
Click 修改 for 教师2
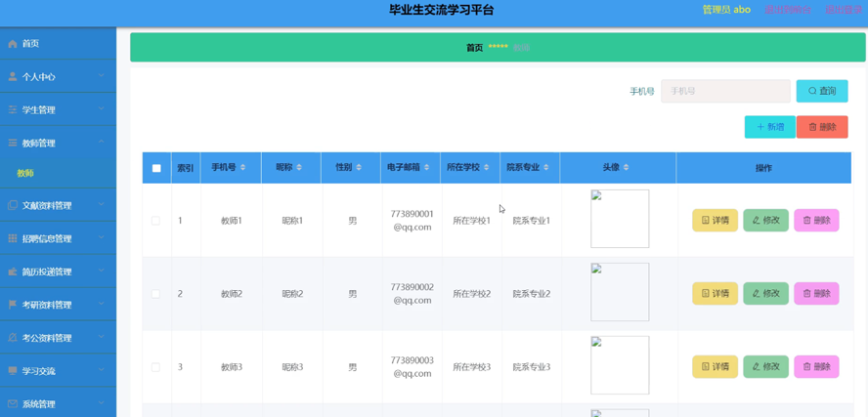(x=766, y=293)
